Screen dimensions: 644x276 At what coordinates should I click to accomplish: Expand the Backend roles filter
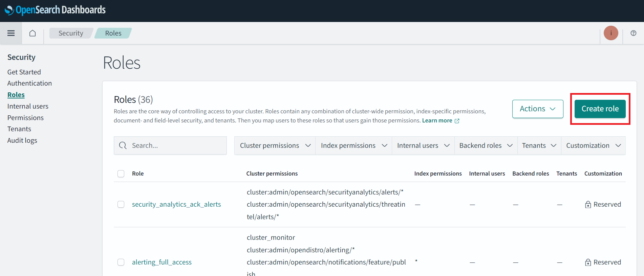coord(486,145)
